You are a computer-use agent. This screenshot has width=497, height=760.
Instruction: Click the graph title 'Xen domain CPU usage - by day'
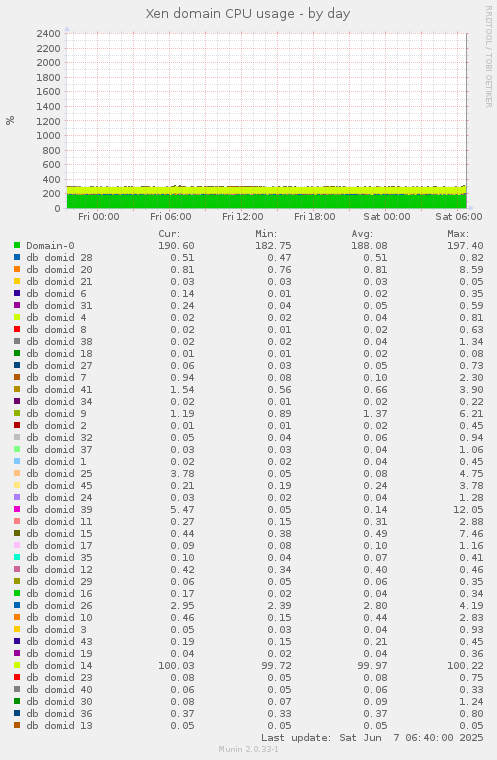[x=248, y=14]
